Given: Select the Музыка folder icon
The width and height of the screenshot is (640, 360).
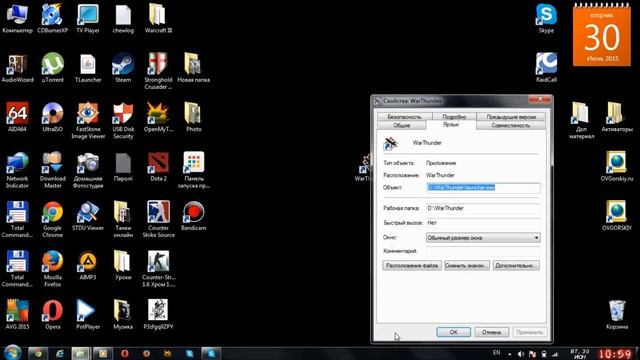Looking at the screenshot, I should [123, 315].
